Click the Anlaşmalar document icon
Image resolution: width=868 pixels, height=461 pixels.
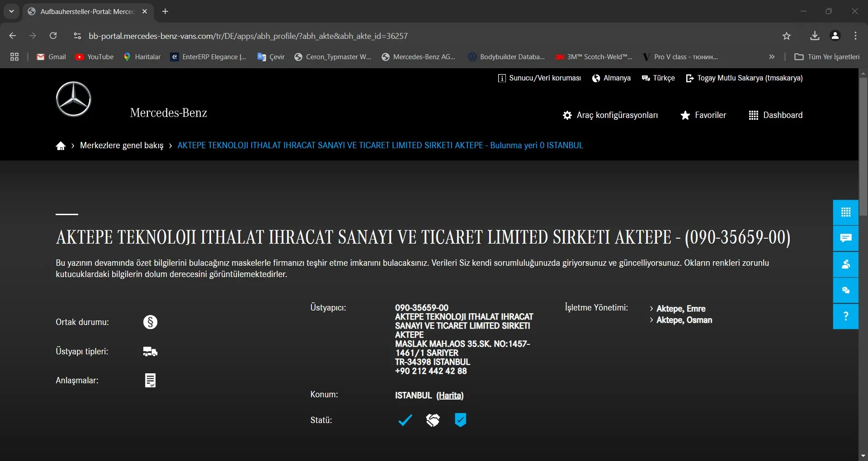click(x=150, y=381)
